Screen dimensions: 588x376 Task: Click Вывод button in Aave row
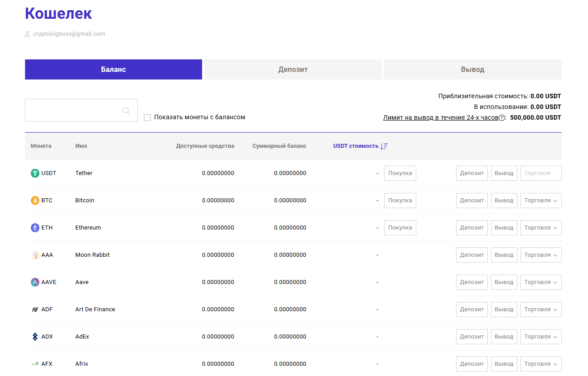coord(504,282)
